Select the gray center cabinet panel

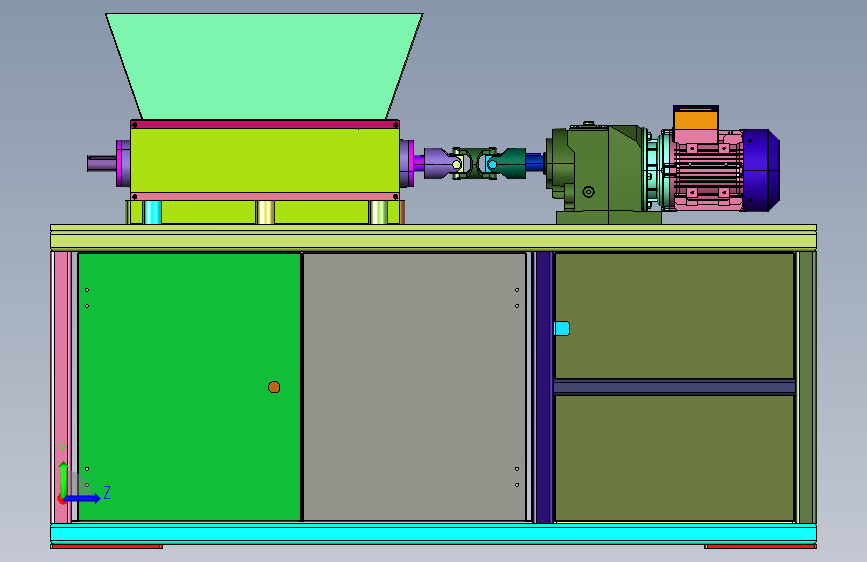tap(415, 387)
